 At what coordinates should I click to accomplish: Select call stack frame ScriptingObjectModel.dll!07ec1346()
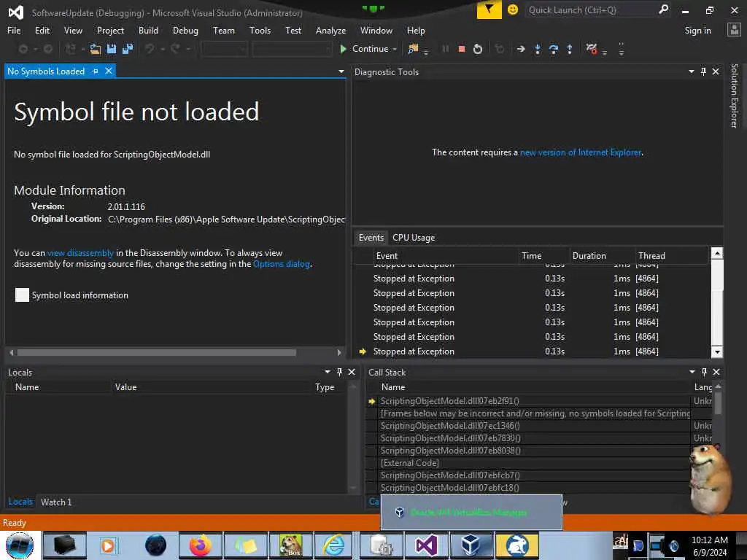[x=527, y=426]
